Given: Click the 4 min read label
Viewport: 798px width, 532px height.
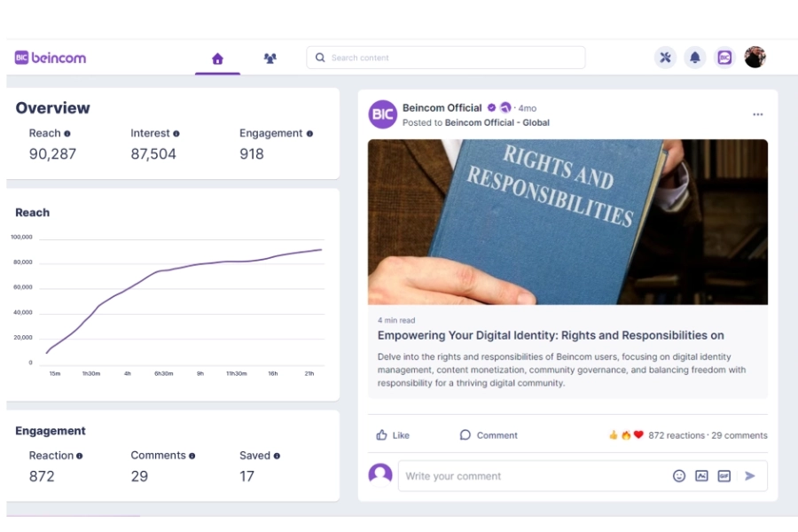Looking at the screenshot, I should click(396, 320).
